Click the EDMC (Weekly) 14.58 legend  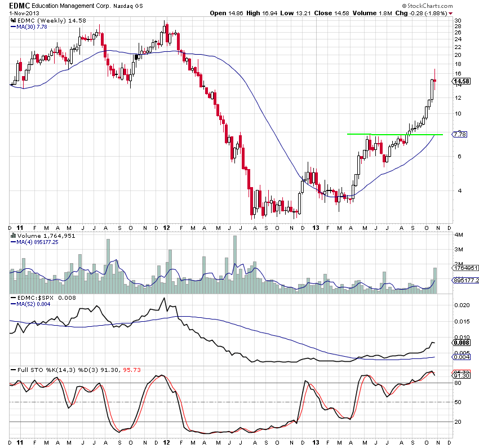(52, 20)
